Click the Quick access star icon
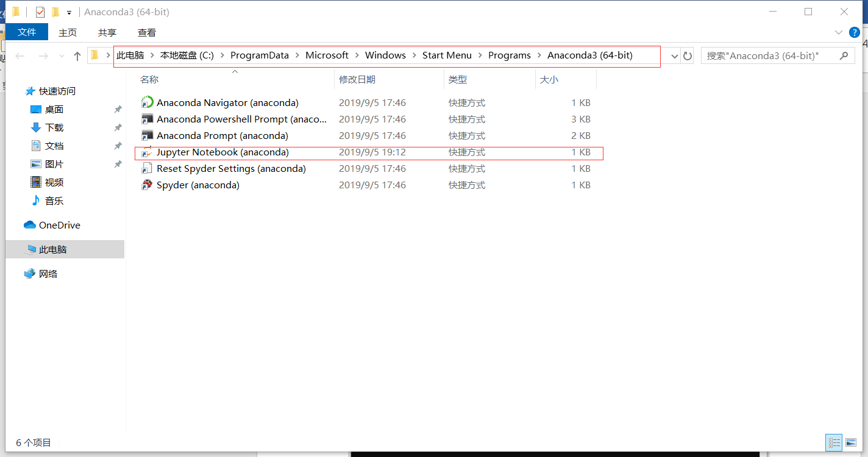 30,91
